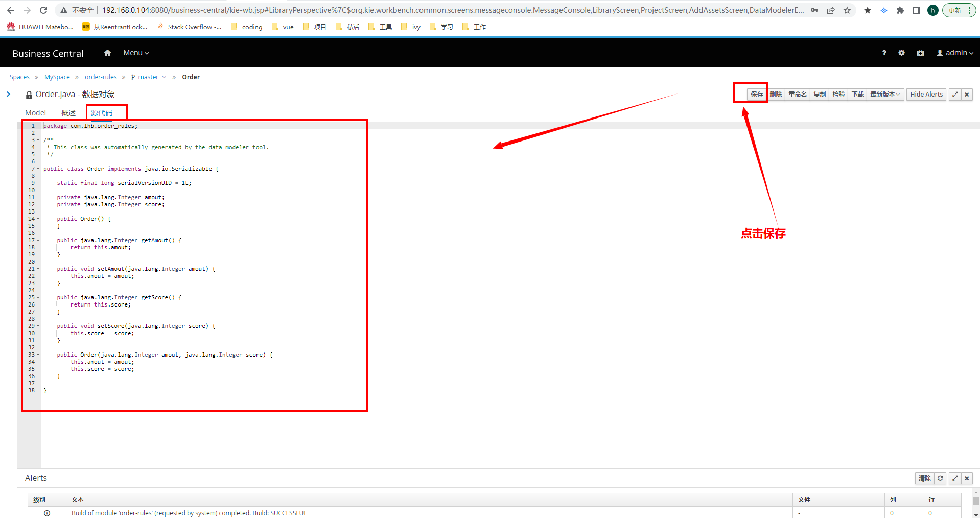Click the Alerts table vertical scrollbar

click(975, 502)
